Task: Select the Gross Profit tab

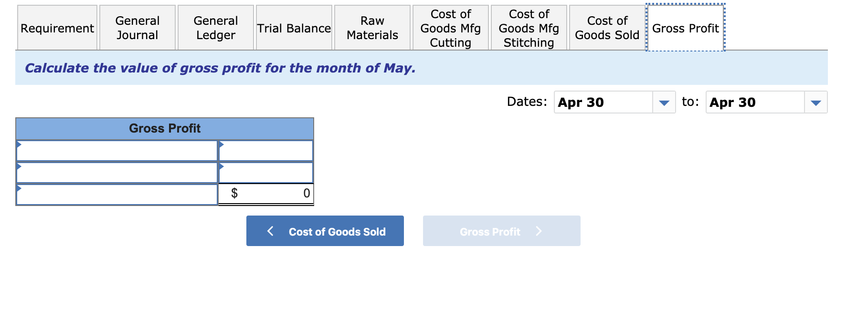Action: point(686,28)
